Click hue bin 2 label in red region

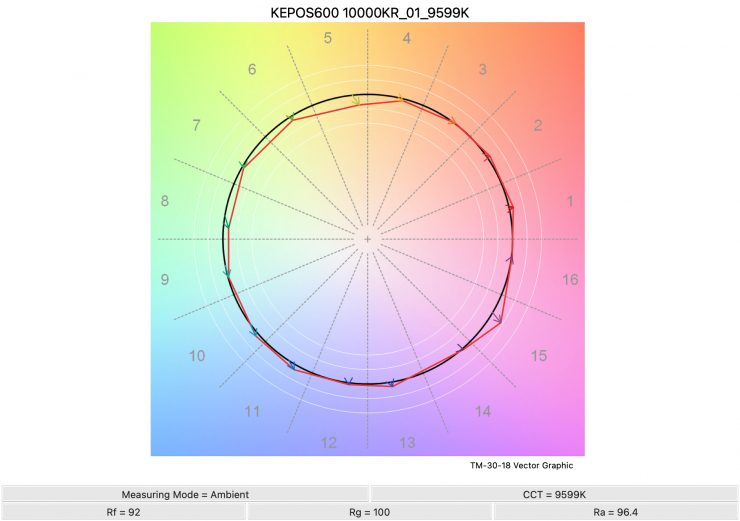(538, 125)
